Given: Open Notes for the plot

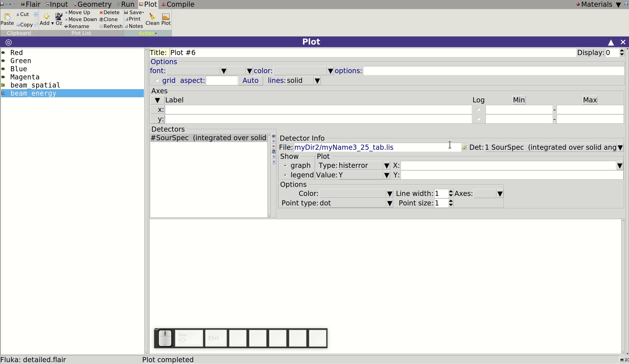Looking at the screenshot, I should pos(134,26).
